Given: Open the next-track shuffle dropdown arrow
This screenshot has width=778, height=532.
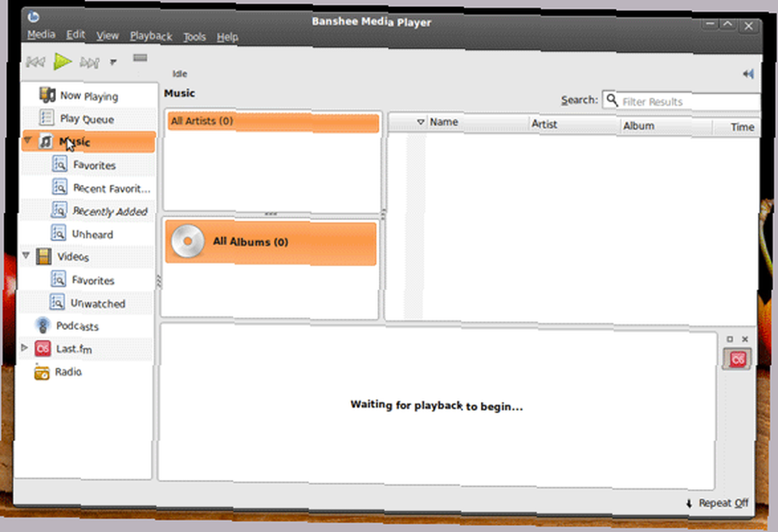Looking at the screenshot, I should 113,62.
